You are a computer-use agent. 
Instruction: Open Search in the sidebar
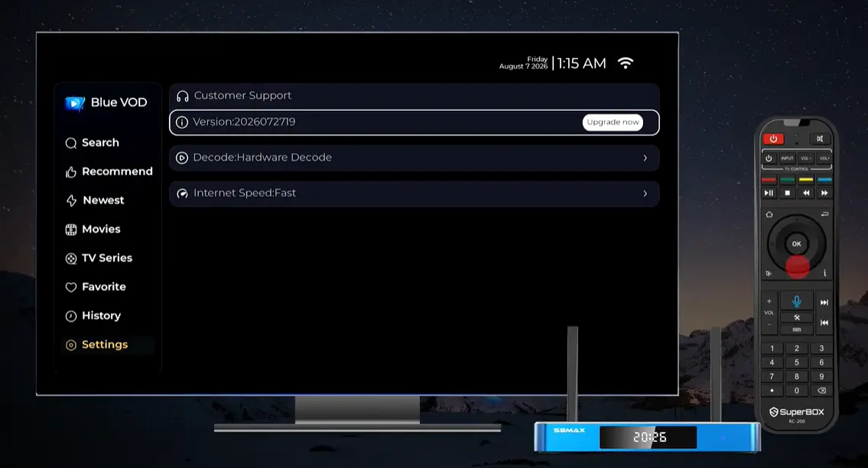pyautogui.click(x=92, y=143)
